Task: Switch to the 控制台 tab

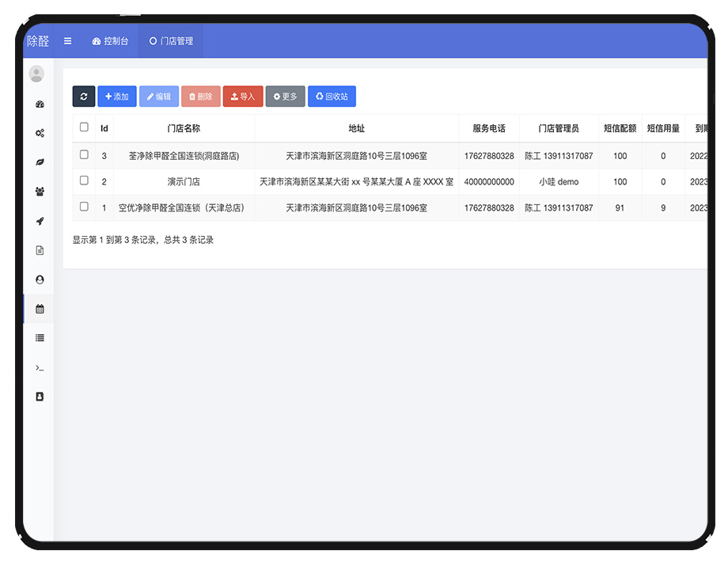Action: 110,41
